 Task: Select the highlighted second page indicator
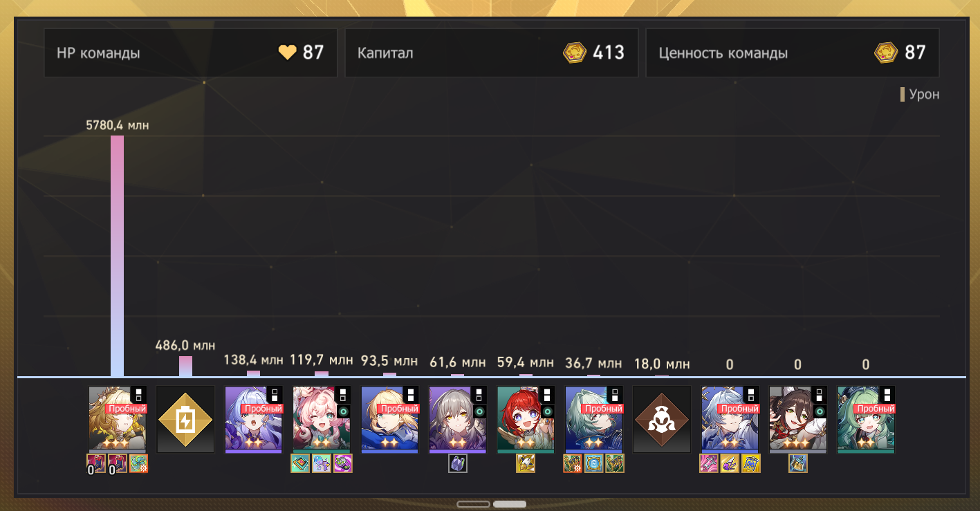[x=510, y=504]
